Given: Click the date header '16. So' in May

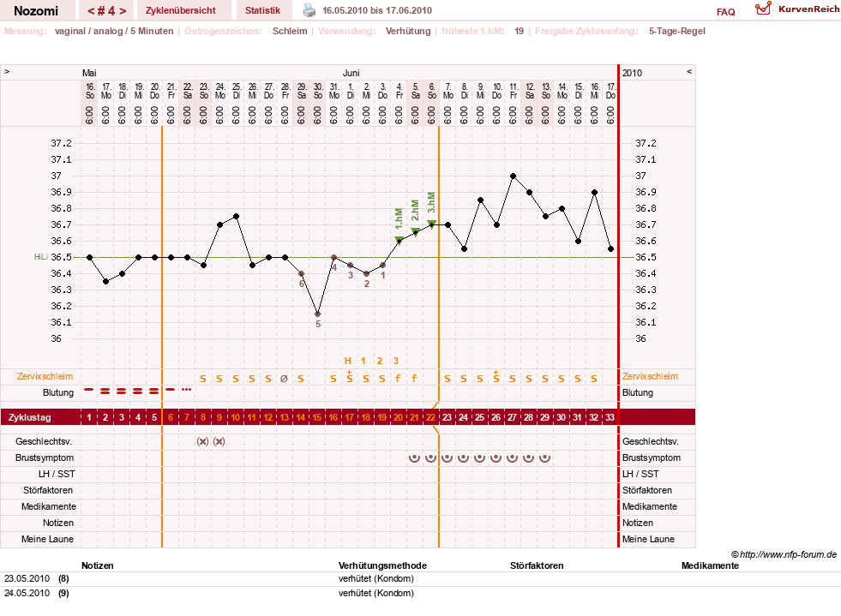Looking at the screenshot, I should click(90, 91).
